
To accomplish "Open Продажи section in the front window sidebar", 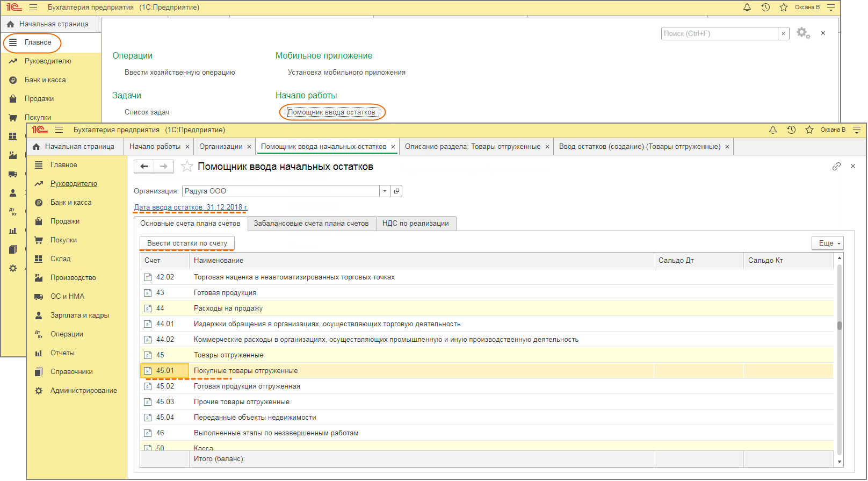I will pos(65,221).
